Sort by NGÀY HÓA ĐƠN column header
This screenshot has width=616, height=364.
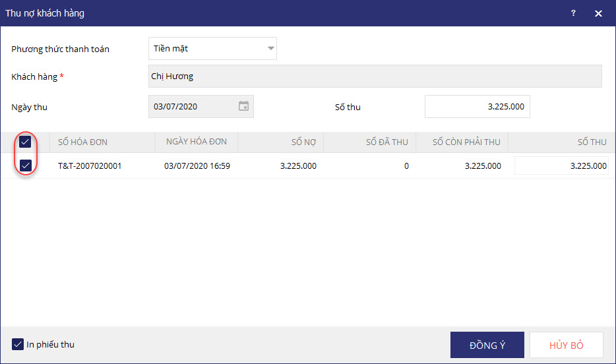197,142
